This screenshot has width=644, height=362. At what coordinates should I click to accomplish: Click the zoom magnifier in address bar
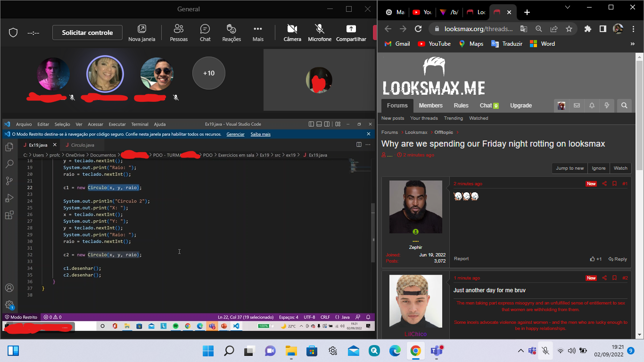(539, 29)
